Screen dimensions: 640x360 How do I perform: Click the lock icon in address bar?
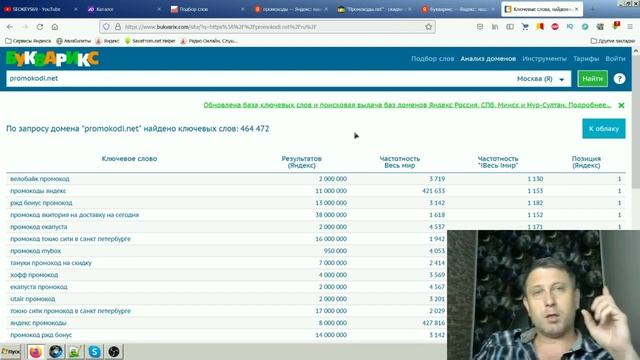click(x=118, y=27)
